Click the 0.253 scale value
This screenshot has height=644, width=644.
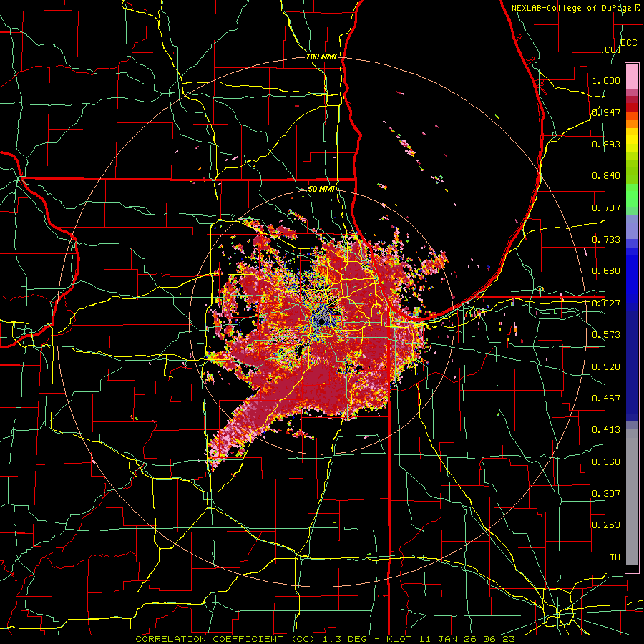(606, 525)
